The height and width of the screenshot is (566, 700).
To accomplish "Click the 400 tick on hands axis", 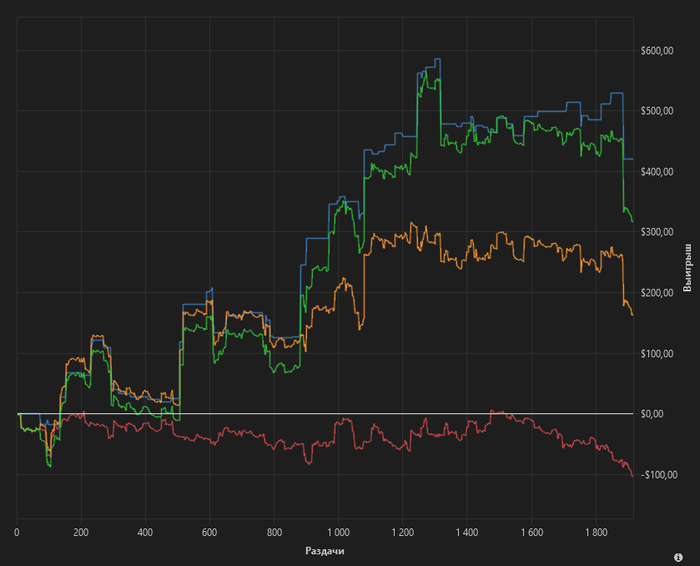I will click(x=145, y=532).
